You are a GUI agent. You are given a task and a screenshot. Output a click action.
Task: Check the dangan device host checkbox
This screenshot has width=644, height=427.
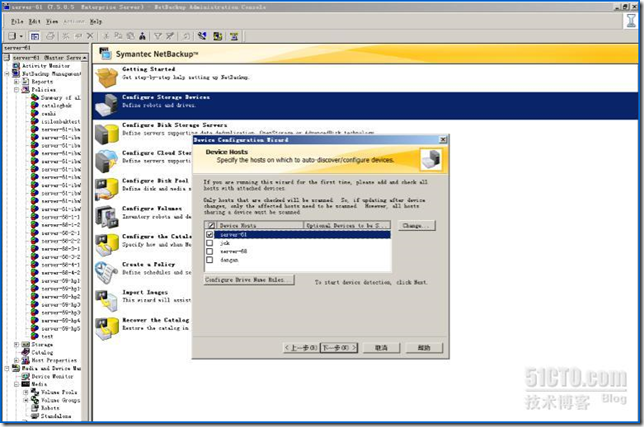point(210,260)
